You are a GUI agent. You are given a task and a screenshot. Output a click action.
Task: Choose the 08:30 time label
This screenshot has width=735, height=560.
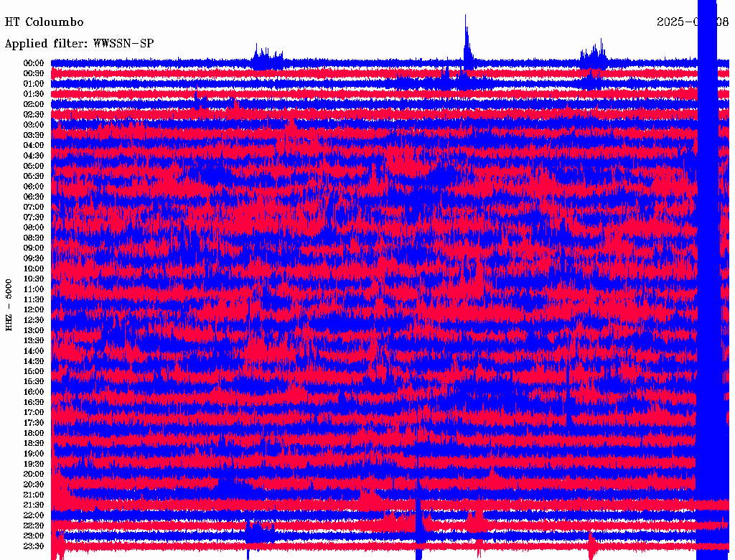point(34,238)
